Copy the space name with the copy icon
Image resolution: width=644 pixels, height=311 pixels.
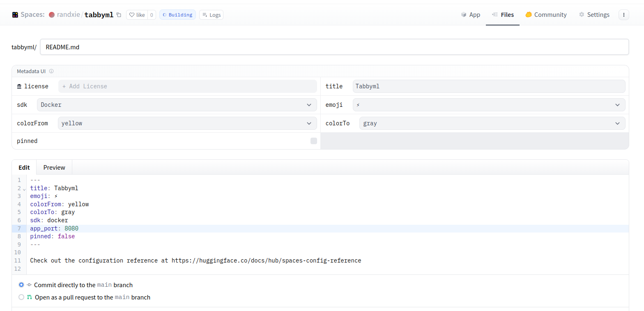point(119,15)
